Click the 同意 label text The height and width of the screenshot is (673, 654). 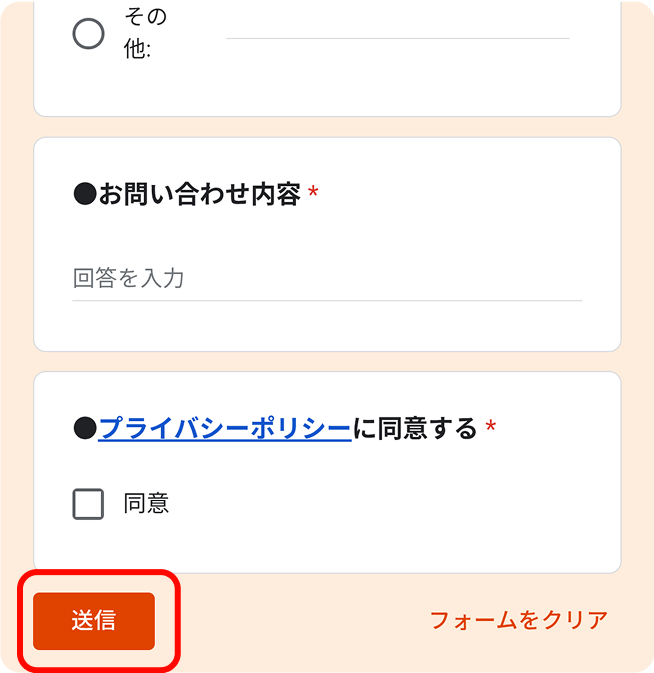pyautogui.click(x=146, y=503)
